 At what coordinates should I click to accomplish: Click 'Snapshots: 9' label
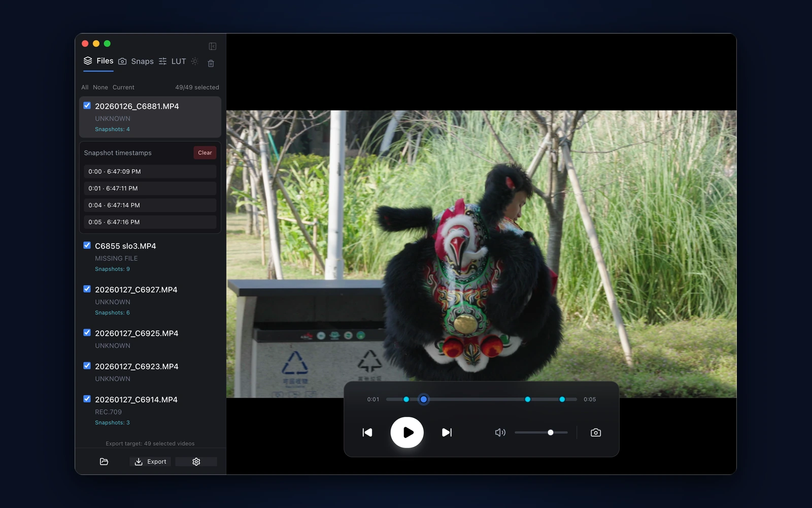click(112, 269)
